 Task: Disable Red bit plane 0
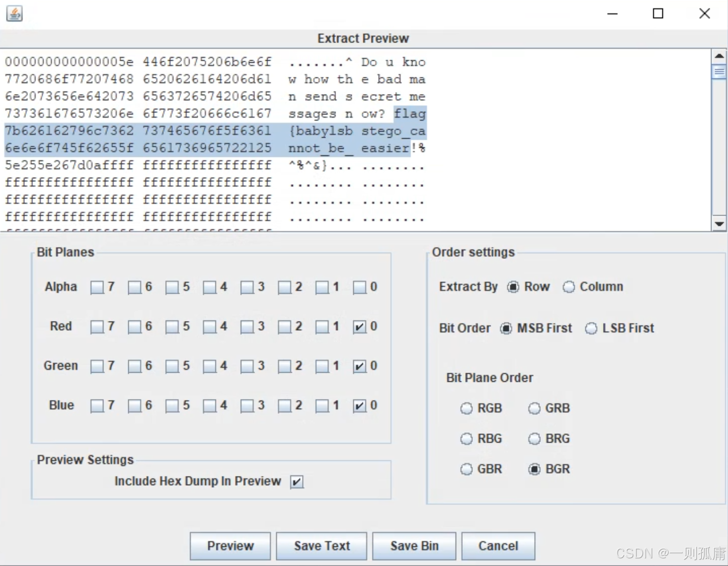[359, 327]
